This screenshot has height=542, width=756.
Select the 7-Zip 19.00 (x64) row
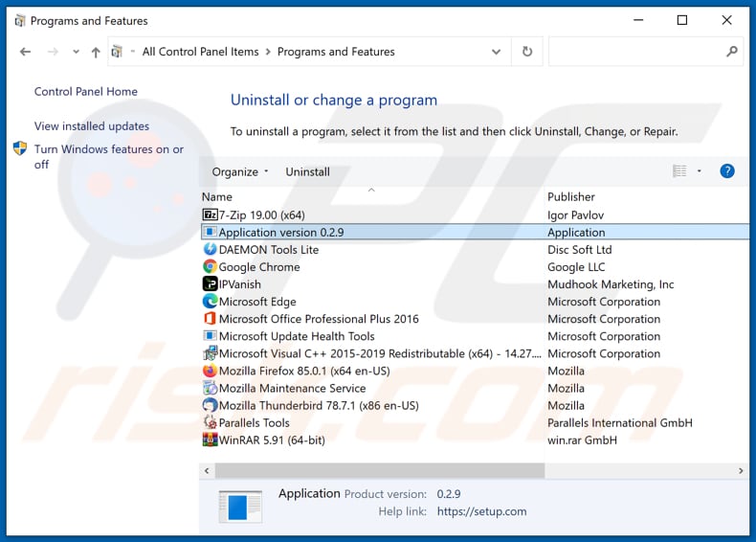pos(475,215)
